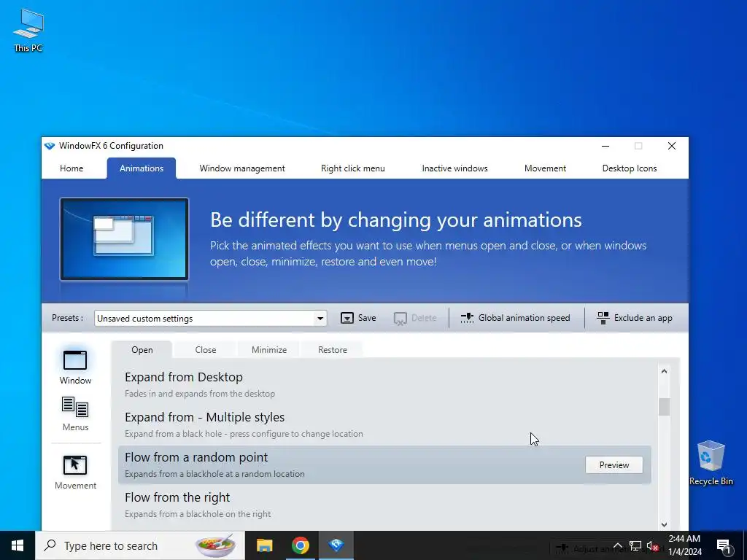The height and width of the screenshot is (560, 747).
Task: Select Expand from - Multiple styles animation
Action: click(x=384, y=425)
